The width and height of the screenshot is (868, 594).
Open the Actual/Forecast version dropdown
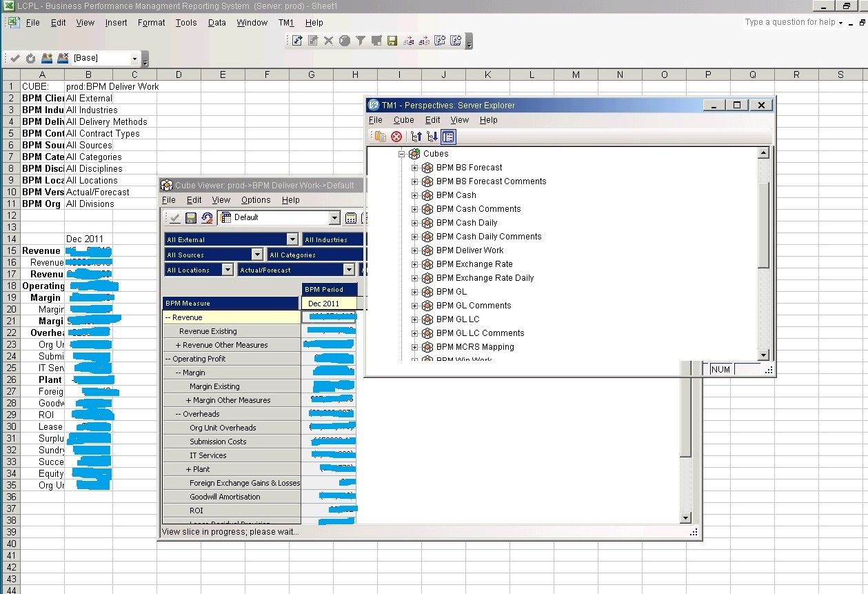point(349,270)
